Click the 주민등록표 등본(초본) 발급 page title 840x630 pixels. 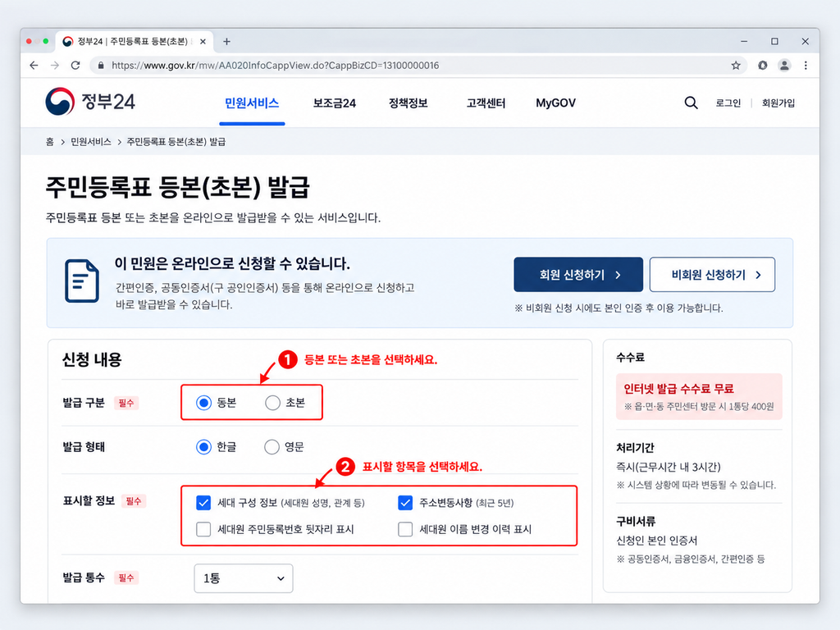point(177,187)
